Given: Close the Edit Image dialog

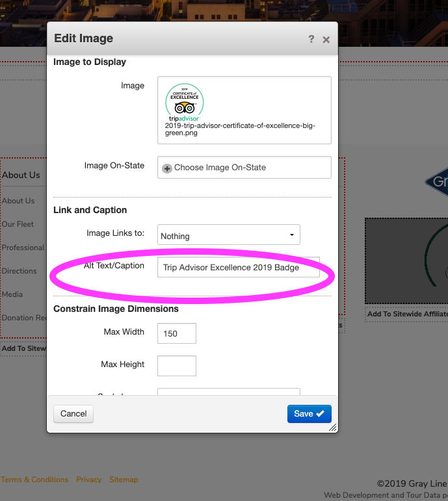Looking at the screenshot, I should tap(326, 40).
